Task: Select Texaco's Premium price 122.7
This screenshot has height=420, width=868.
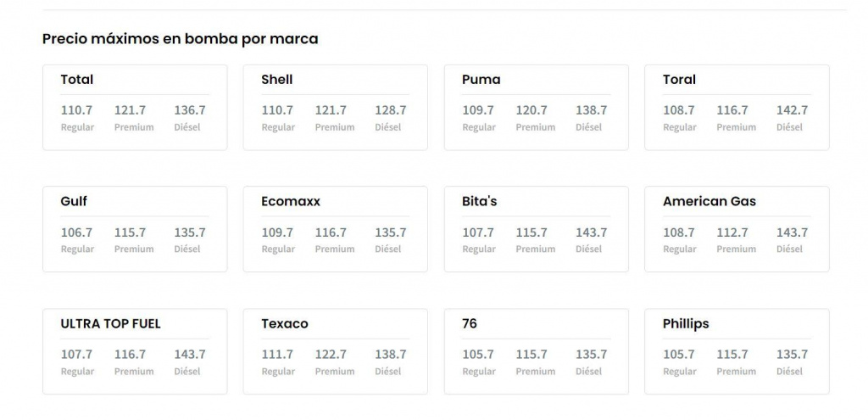Action: click(331, 355)
